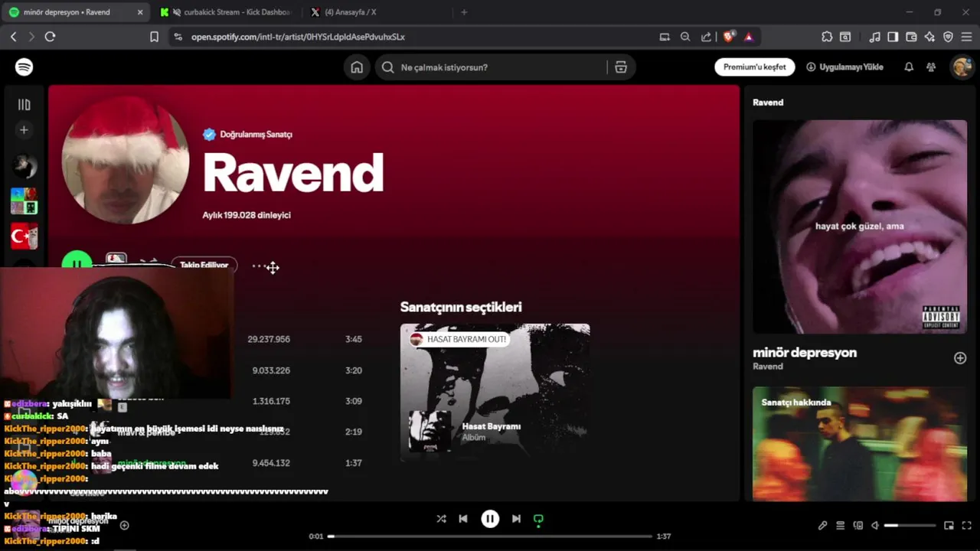
Task: Click the now-playing video thumbnail
Action: 860,227
